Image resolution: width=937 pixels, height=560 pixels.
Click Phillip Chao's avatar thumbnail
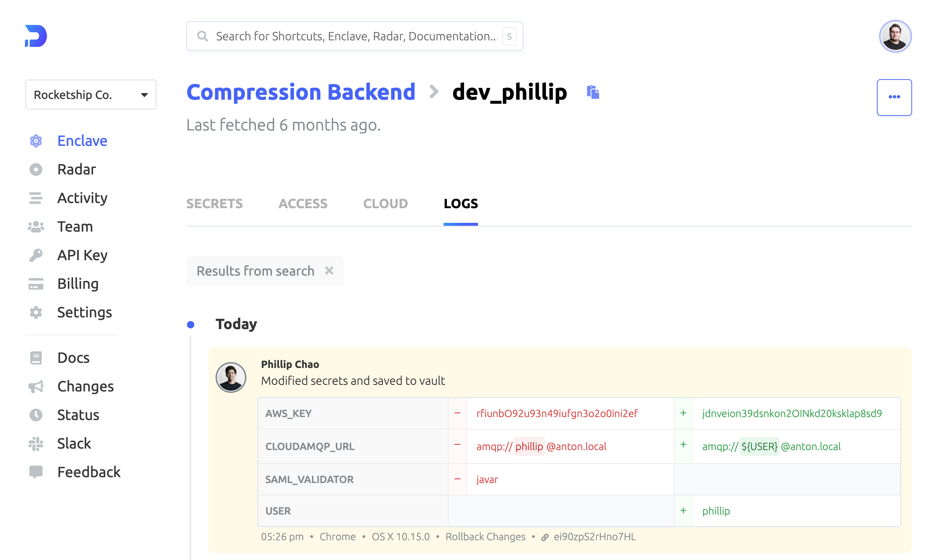(231, 377)
